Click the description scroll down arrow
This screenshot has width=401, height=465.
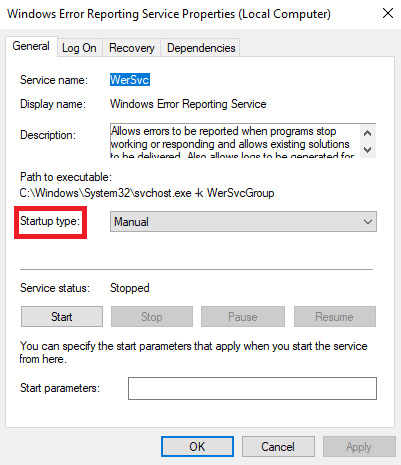(x=368, y=150)
